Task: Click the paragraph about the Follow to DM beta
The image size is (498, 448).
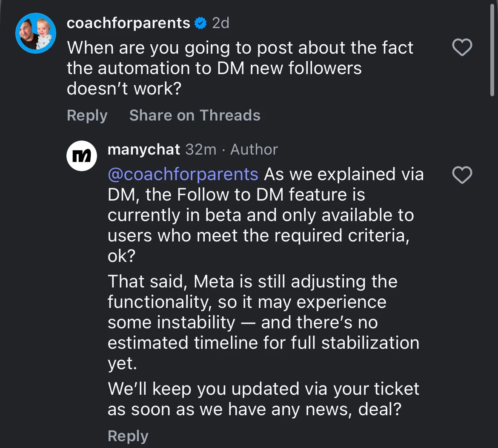Action: (x=260, y=215)
